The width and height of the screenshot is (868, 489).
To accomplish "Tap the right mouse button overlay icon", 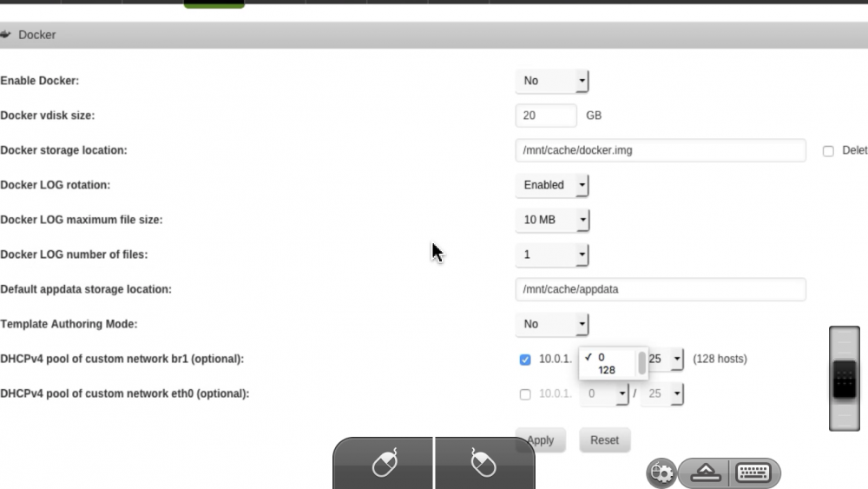I will coord(483,463).
